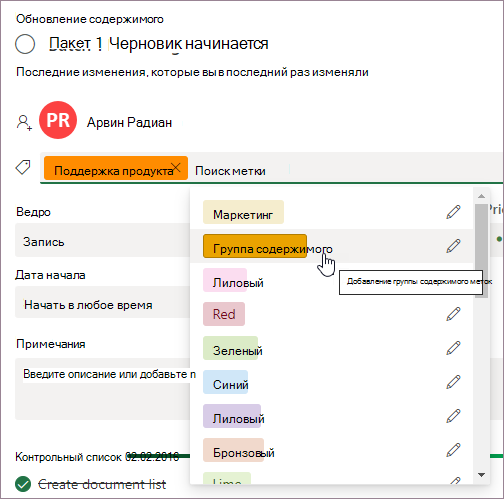Click into the Примечания notes field
This screenshot has height=499, width=504.
tap(103, 389)
